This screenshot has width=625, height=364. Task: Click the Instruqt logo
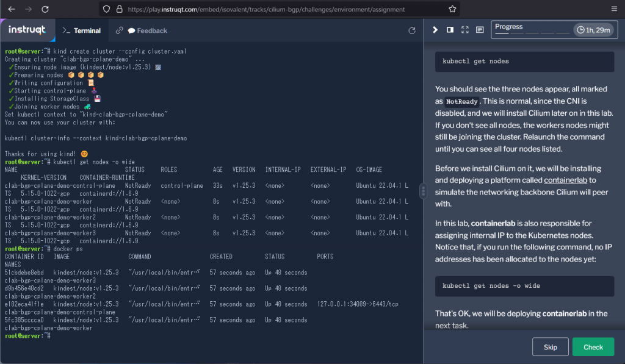point(27,29)
